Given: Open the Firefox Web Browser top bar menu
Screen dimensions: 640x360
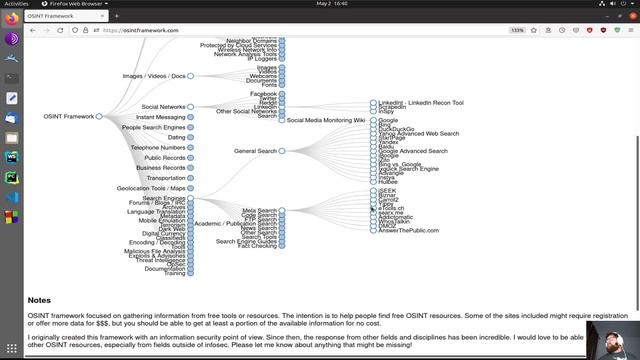Looking at the screenshot, I should pos(75,4).
